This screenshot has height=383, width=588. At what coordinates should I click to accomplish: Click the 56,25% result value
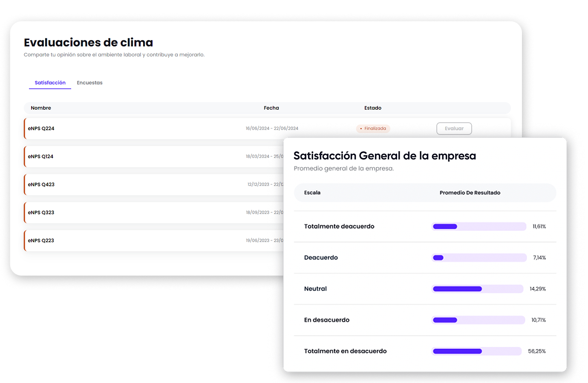(x=536, y=352)
